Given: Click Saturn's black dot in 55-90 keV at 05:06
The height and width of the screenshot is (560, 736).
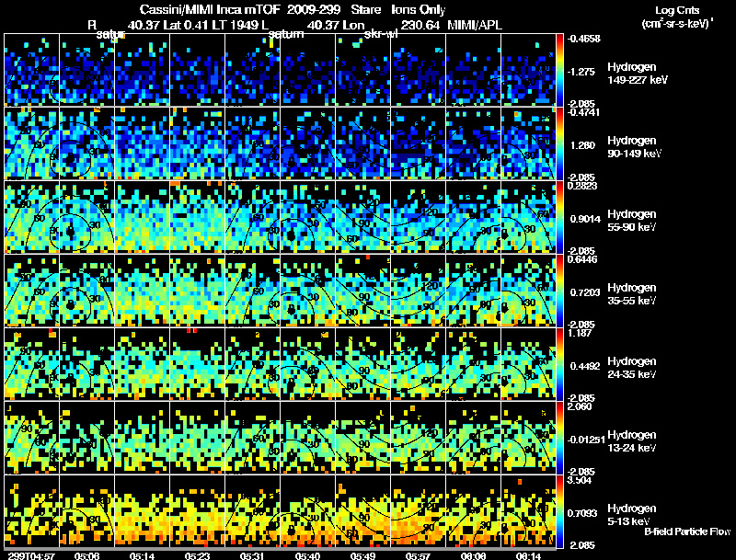Looking at the screenshot, I should pos(71,232).
